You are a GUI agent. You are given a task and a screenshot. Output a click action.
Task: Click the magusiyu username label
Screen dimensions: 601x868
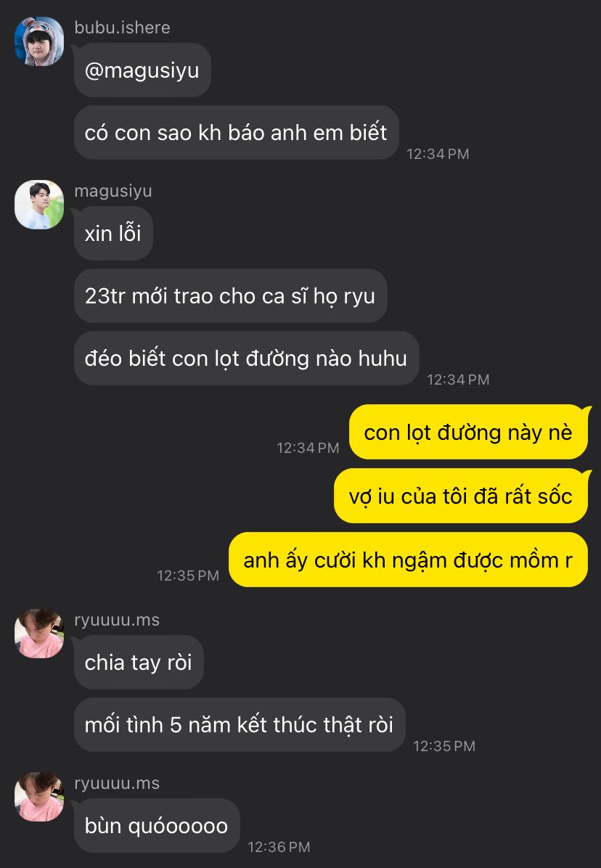click(113, 190)
